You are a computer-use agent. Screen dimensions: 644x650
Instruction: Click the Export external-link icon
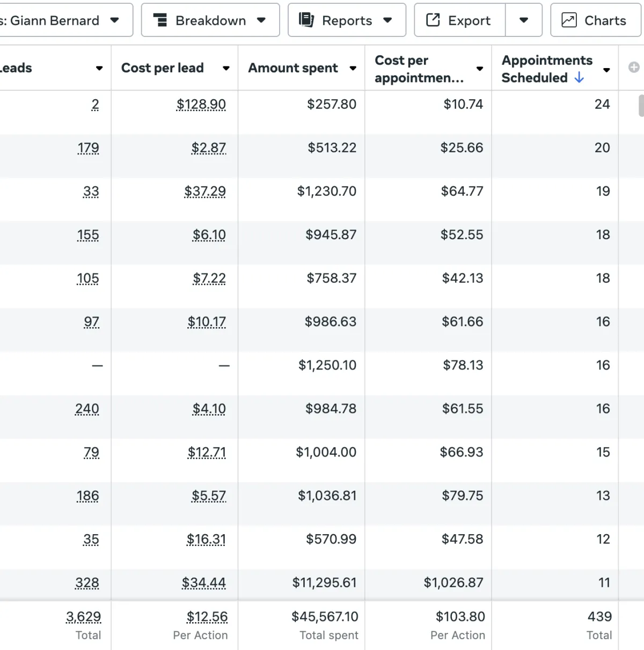(x=433, y=20)
